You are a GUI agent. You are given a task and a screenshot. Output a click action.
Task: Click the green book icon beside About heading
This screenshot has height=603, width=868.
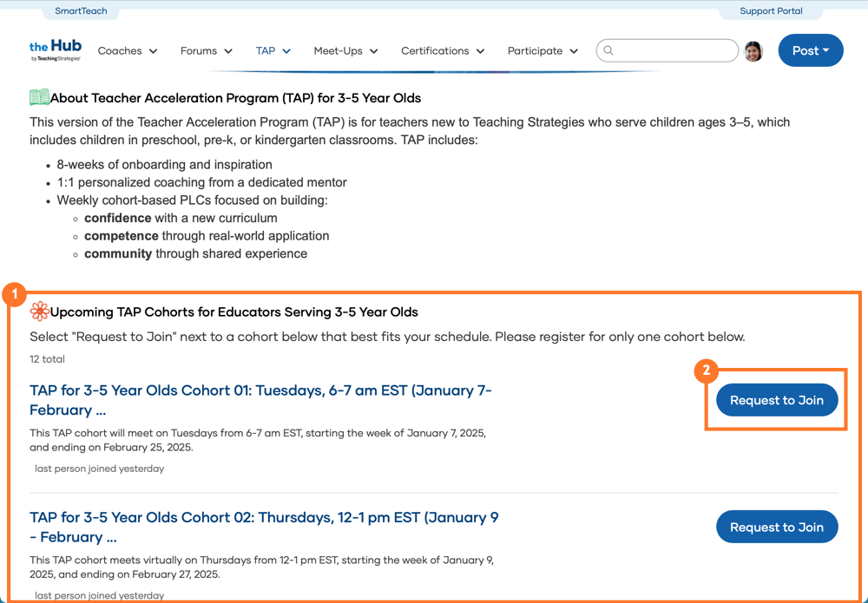pos(39,98)
